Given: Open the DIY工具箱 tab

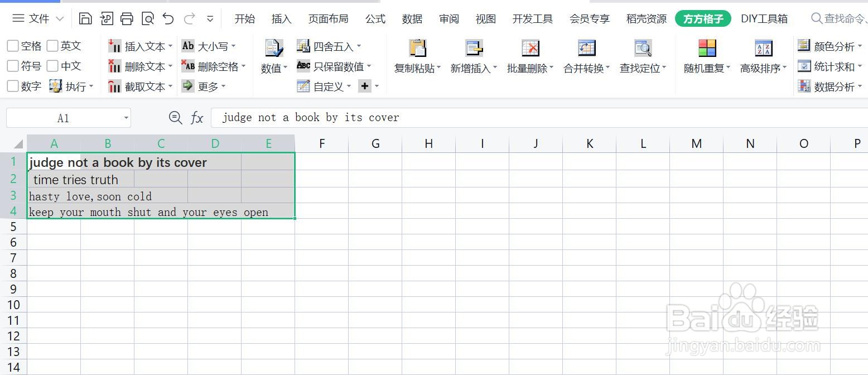Looking at the screenshot, I should (x=764, y=18).
